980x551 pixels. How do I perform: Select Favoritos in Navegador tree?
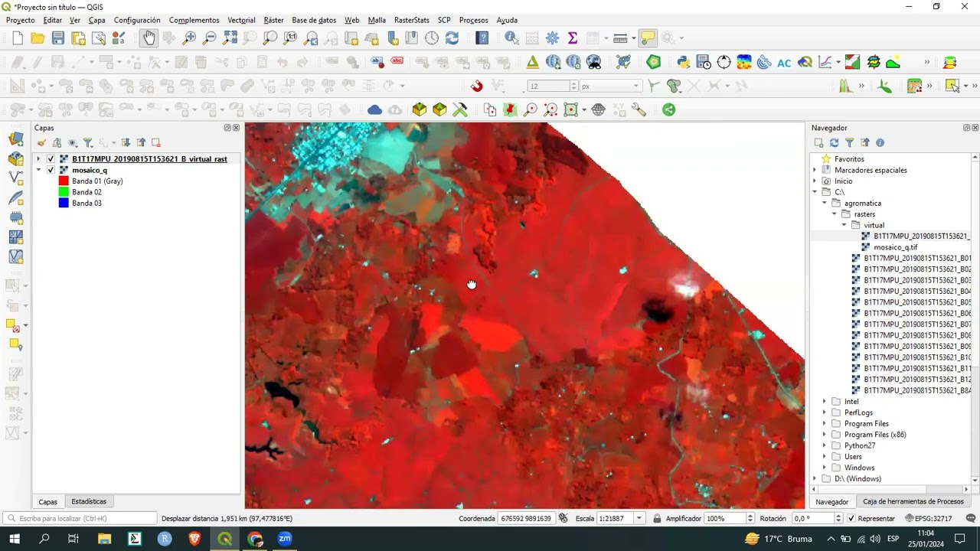(849, 159)
